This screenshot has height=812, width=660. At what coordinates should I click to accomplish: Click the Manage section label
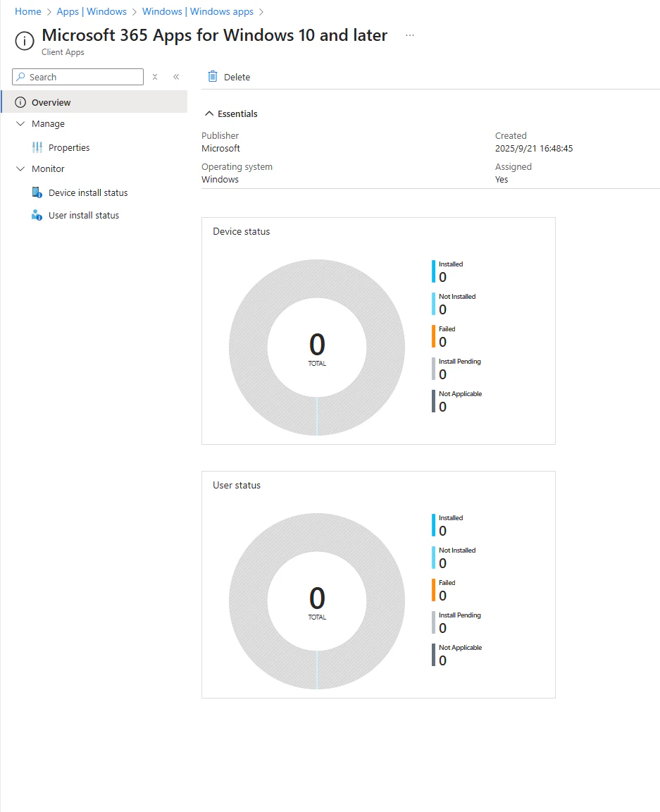[48, 123]
